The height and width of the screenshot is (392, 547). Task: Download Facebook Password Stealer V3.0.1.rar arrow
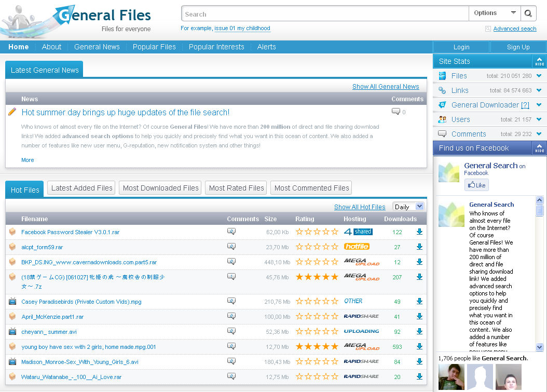419,232
